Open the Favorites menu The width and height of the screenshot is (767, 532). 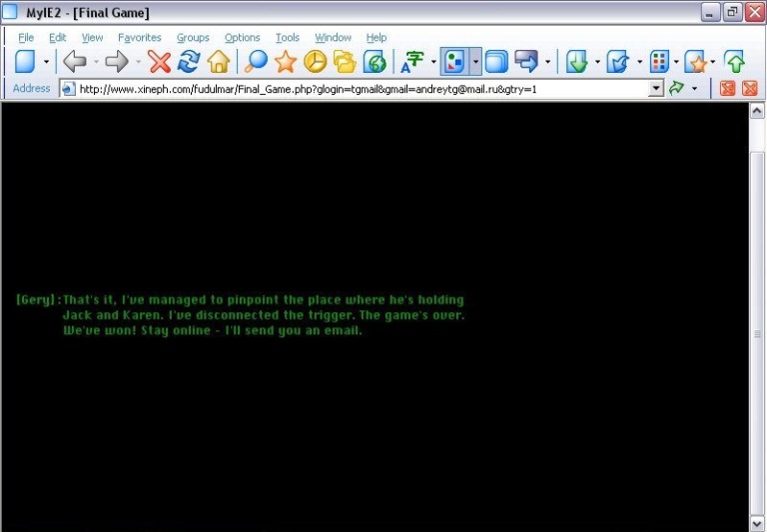[139, 38]
